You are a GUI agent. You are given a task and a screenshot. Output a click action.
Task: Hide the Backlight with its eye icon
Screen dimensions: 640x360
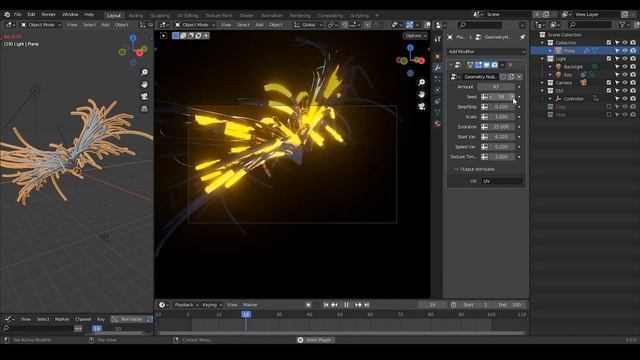click(625, 67)
